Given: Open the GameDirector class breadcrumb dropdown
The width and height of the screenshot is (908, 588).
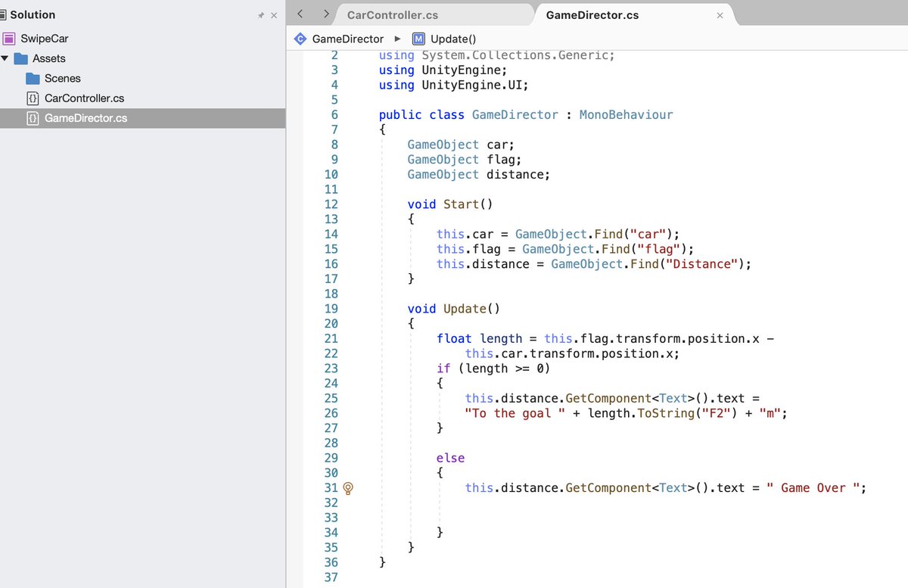Looking at the screenshot, I should tap(348, 39).
